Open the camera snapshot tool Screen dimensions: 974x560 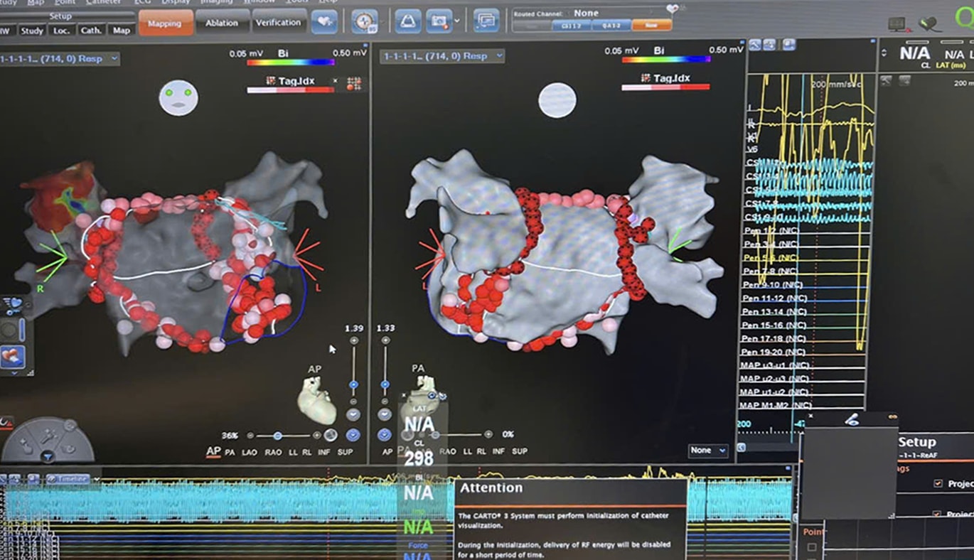pyautogui.click(x=439, y=21)
